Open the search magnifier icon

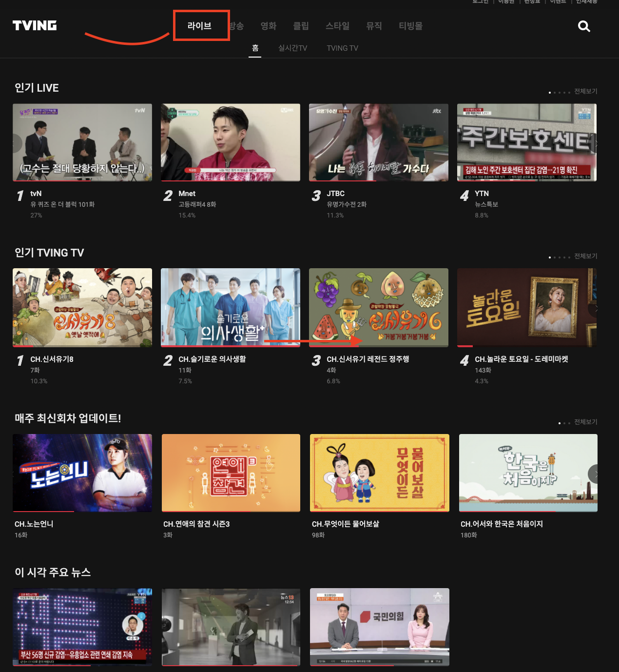pos(584,26)
